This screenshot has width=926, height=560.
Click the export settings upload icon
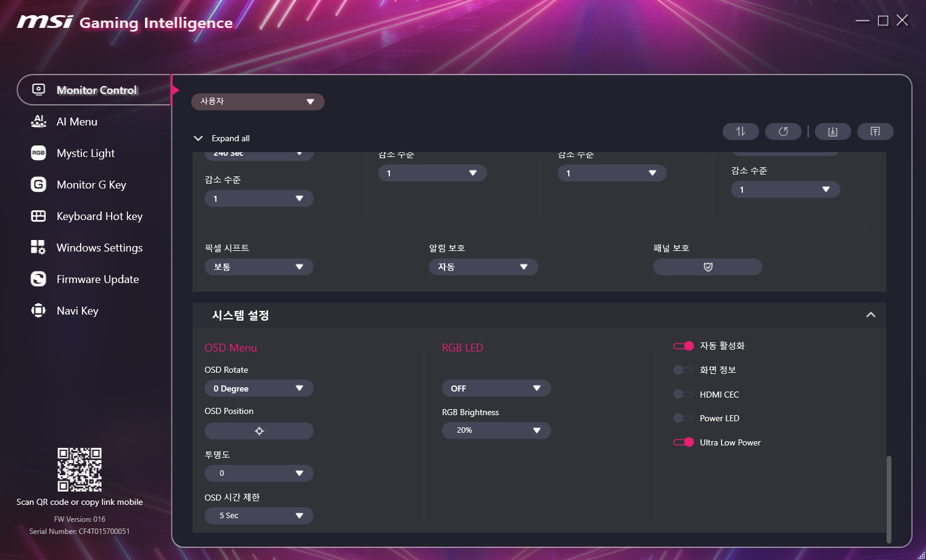tap(875, 132)
